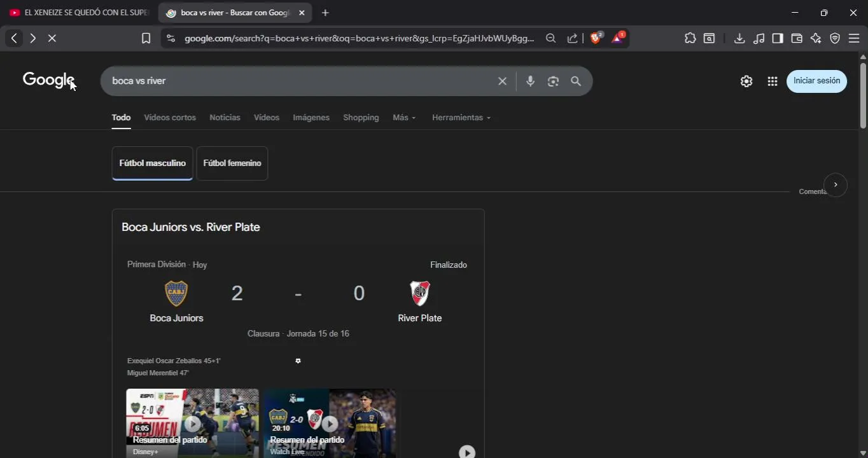Click the zoom magnifier icon in address bar
The image size is (868, 458).
click(550, 38)
